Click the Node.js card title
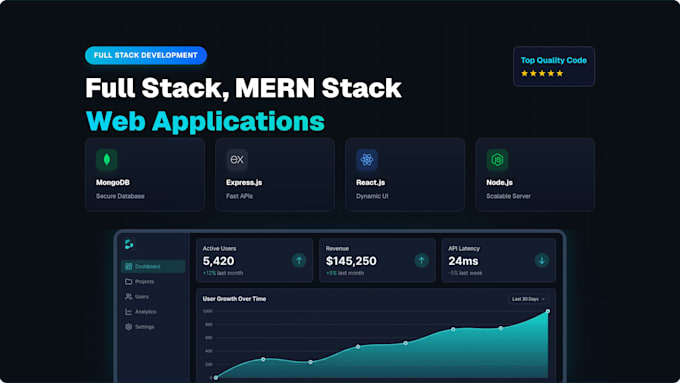The width and height of the screenshot is (680, 383). coord(499,183)
